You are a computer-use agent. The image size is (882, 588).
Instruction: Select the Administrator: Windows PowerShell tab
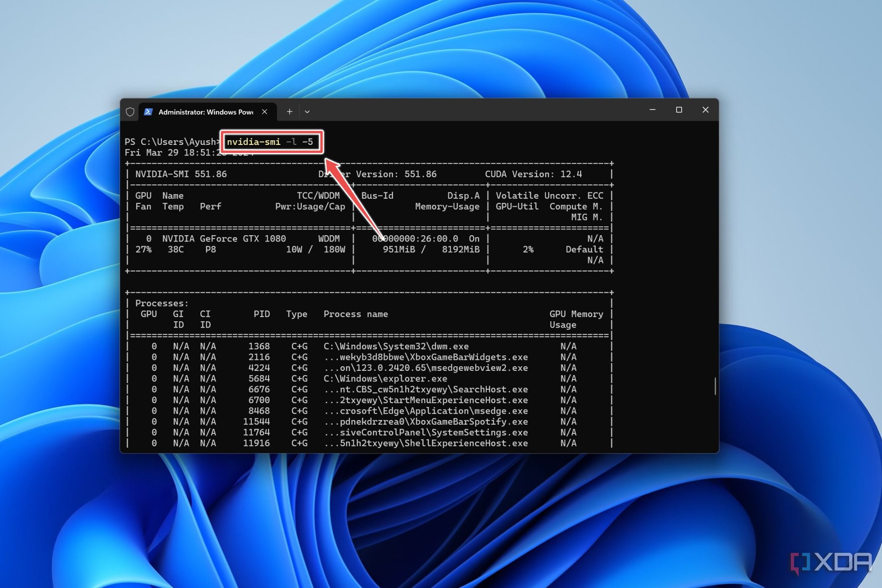coord(207,112)
